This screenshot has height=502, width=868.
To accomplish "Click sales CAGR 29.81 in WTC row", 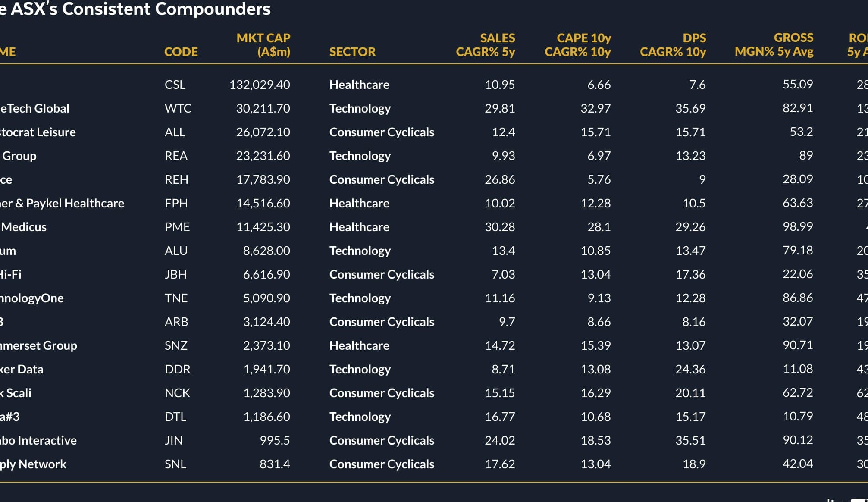I will (x=500, y=108).
